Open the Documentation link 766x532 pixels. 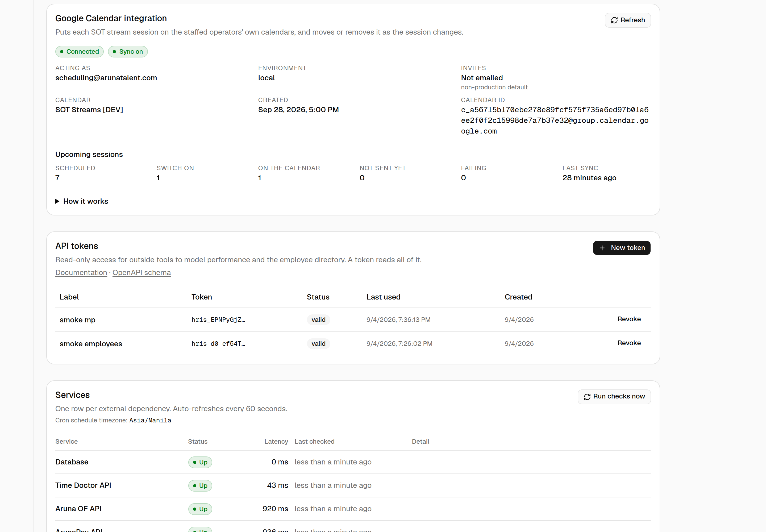tap(81, 273)
